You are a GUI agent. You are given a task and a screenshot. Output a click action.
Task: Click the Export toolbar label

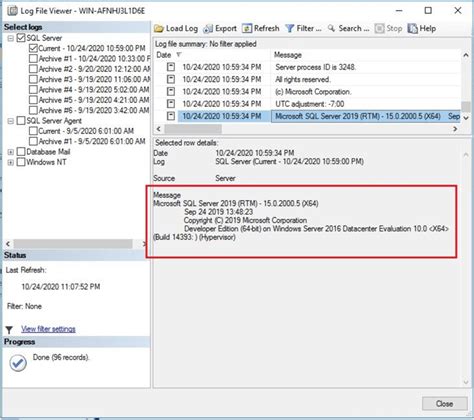tap(226, 29)
